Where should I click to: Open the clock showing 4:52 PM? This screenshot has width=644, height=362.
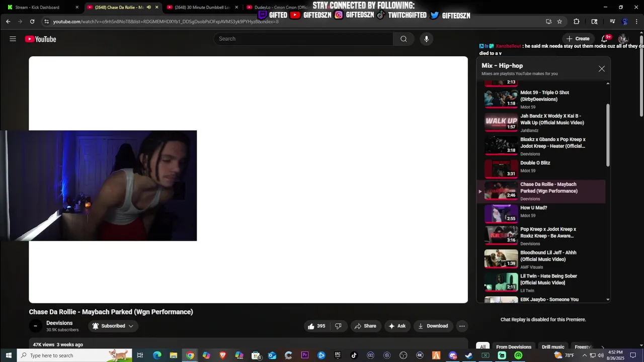coord(615,355)
